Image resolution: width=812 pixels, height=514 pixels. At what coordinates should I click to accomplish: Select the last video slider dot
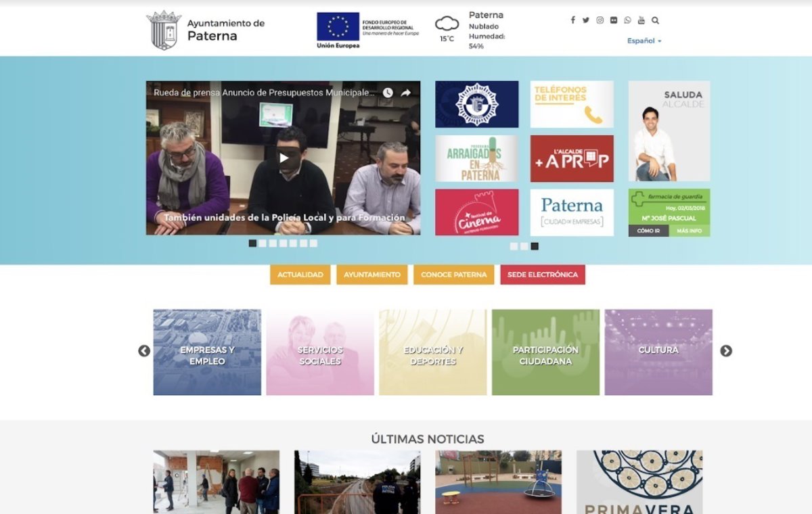click(x=313, y=243)
